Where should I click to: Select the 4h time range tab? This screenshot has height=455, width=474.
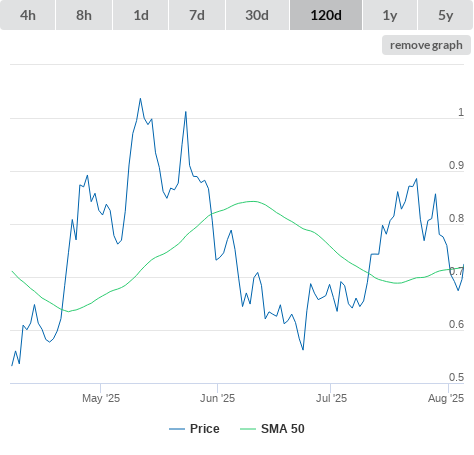[28, 15]
